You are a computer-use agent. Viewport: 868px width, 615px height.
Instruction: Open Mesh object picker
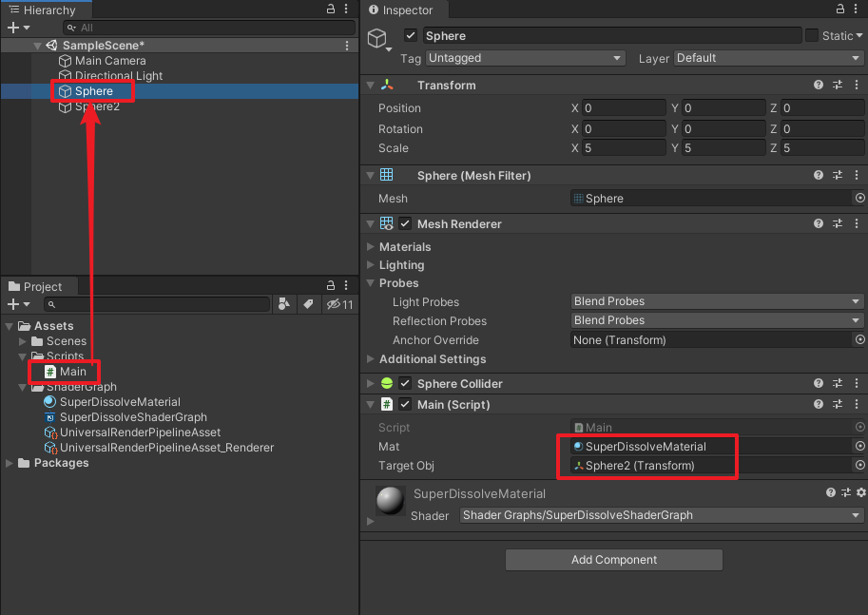[859, 198]
